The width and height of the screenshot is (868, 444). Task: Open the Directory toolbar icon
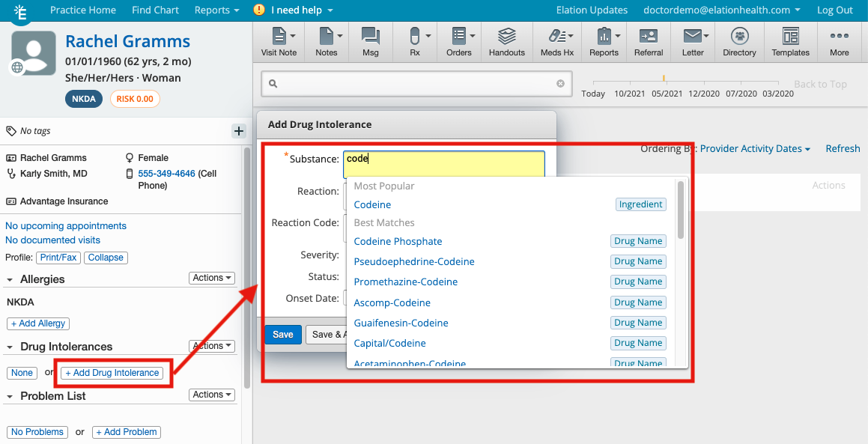pos(739,41)
